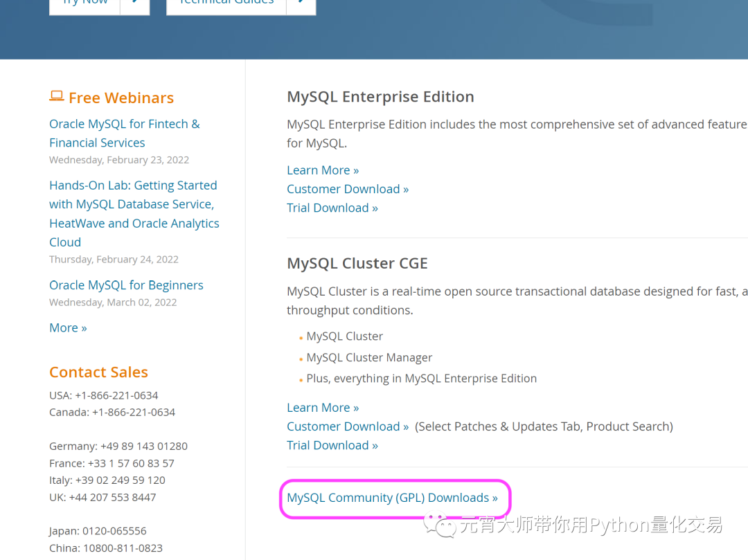748x560 pixels.
Task: Click the USA: +1-866-221-0634 phone line
Action: [x=103, y=395]
